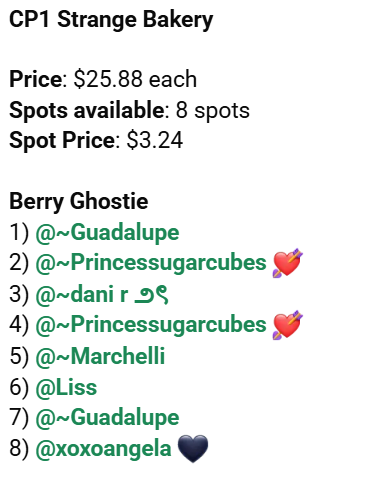Tap the @~Marchelli mention
This screenshot has height=478, width=370.
[100, 356]
